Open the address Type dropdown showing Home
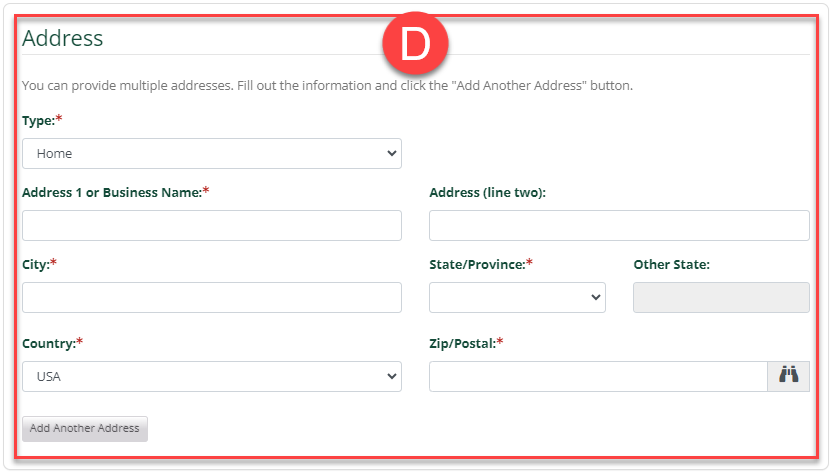 pyautogui.click(x=211, y=153)
